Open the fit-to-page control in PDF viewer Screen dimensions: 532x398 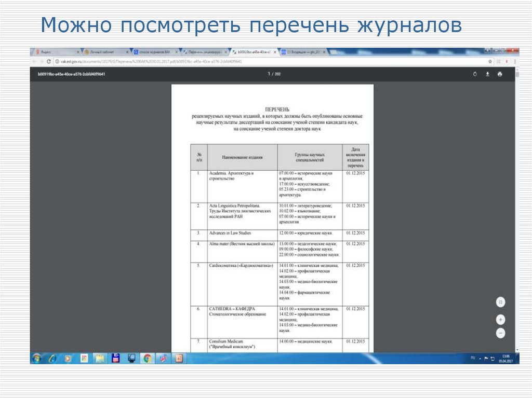pyautogui.click(x=500, y=301)
